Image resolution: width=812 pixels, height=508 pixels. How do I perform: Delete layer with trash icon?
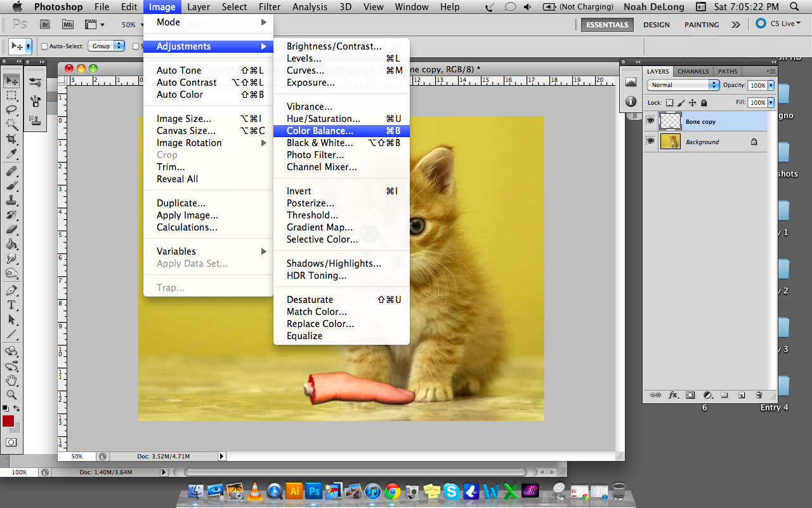(759, 395)
